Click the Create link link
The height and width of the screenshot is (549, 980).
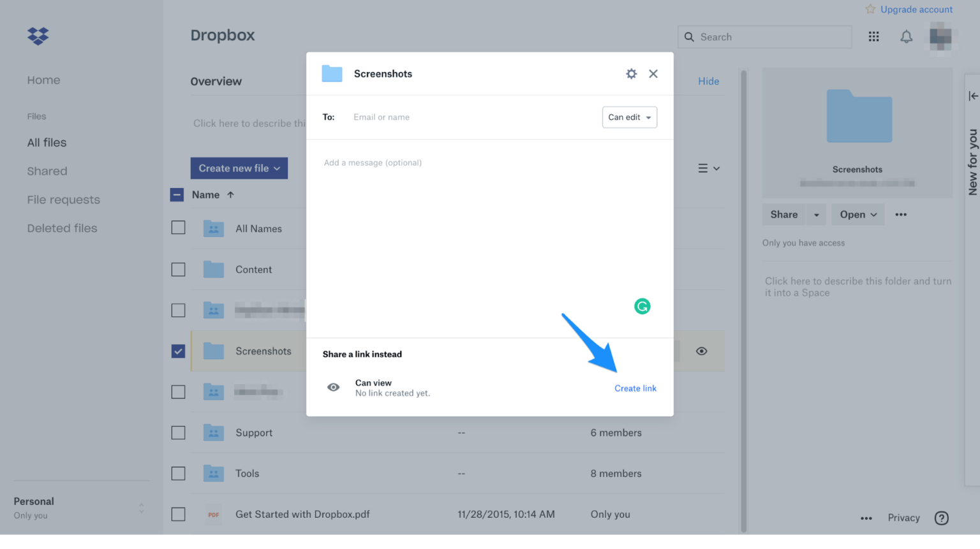point(635,388)
